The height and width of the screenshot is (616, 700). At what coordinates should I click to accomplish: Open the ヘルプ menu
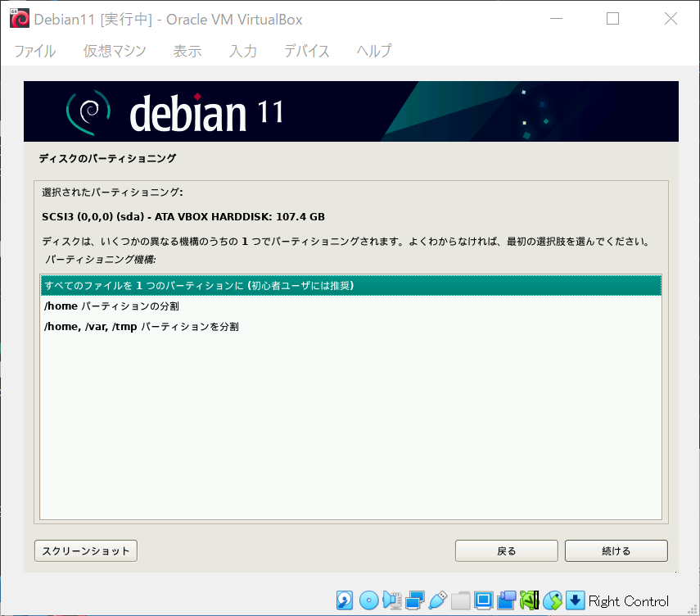(x=374, y=51)
